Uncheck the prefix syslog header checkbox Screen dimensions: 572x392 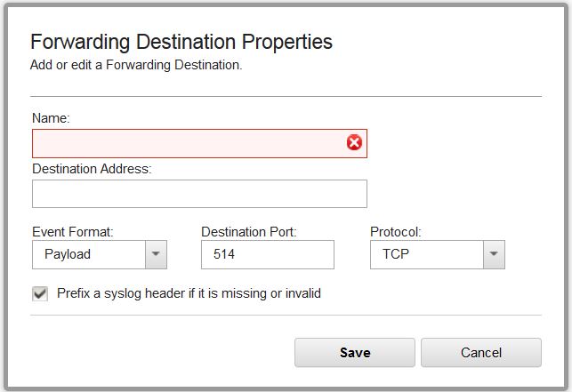[x=40, y=293]
